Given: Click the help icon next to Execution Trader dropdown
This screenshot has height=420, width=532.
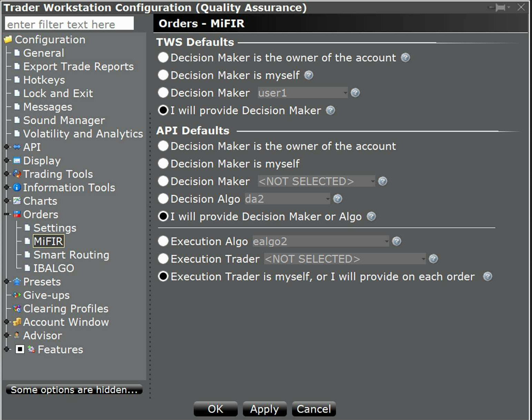Looking at the screenshot, I should [433, 259].
